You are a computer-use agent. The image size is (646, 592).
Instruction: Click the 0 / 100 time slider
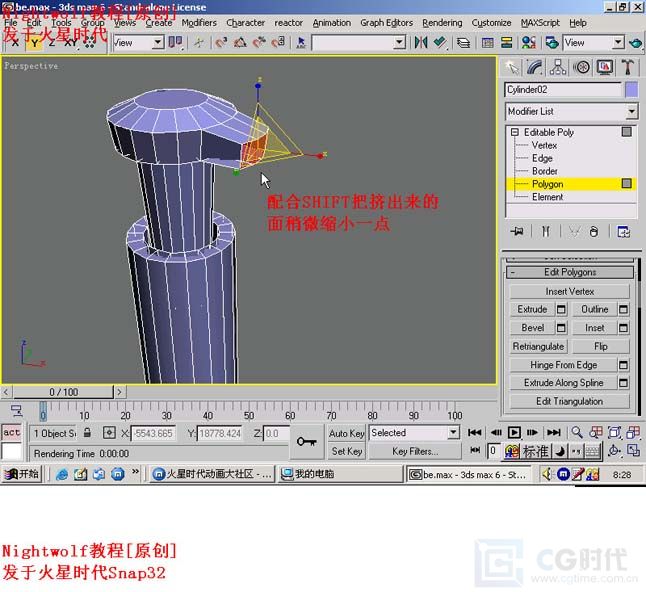click(x=63, y=392)
